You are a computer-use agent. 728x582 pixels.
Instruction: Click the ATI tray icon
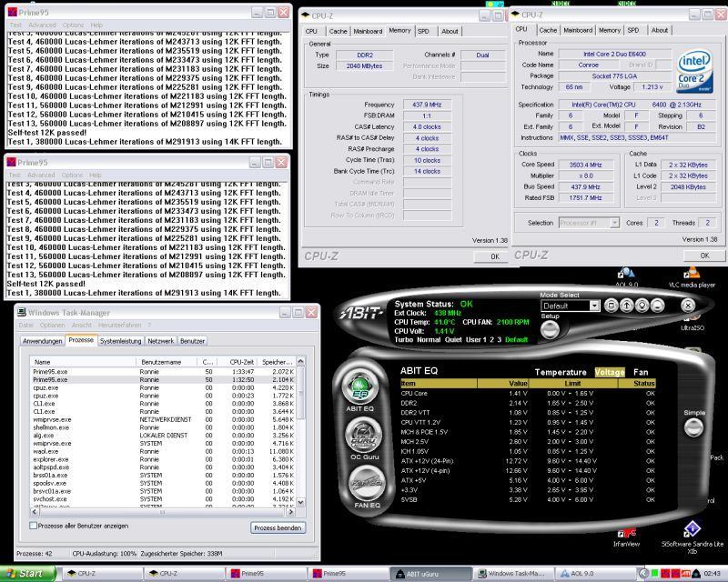tap(686, 574)
